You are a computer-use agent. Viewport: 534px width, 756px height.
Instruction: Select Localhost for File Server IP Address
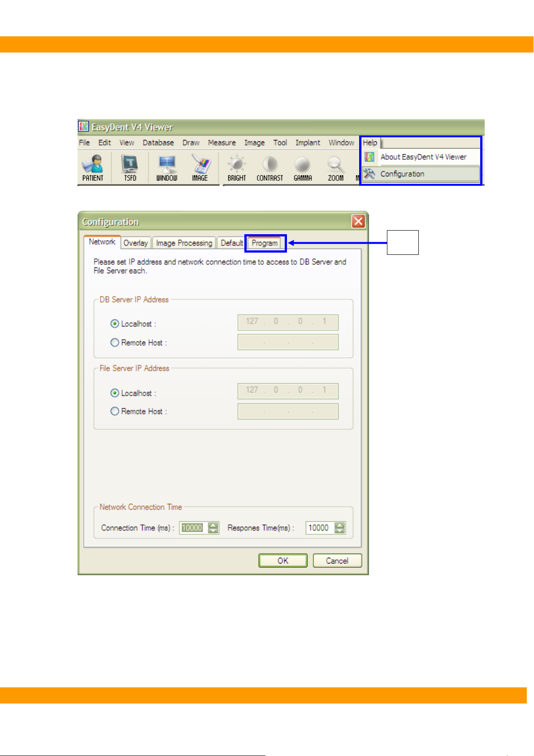(115, 393)
